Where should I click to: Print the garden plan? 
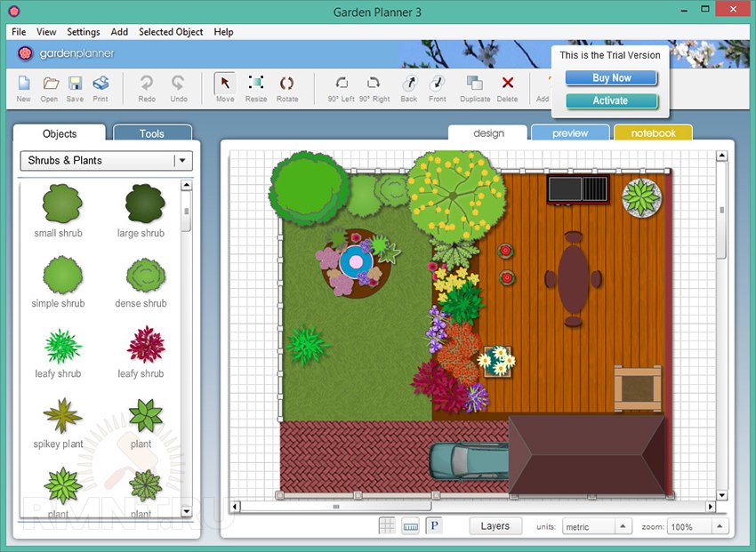tap(101, 87)
